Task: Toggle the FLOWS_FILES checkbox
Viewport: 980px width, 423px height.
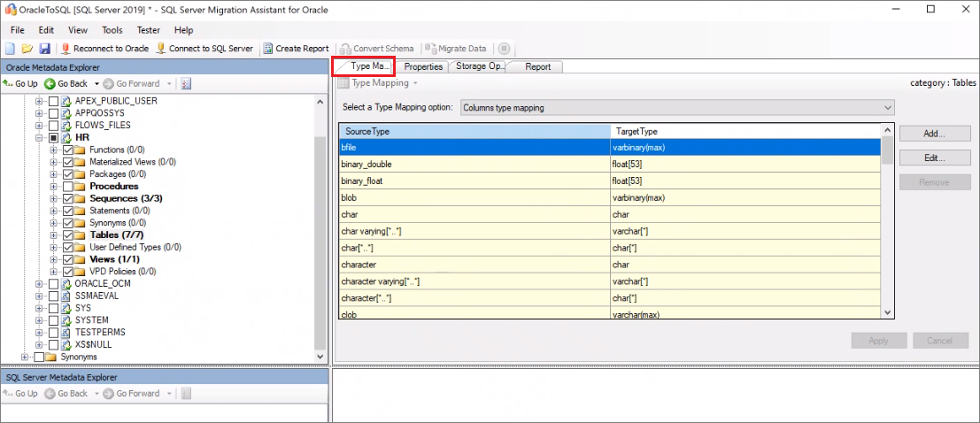Action: coord(54,126)
